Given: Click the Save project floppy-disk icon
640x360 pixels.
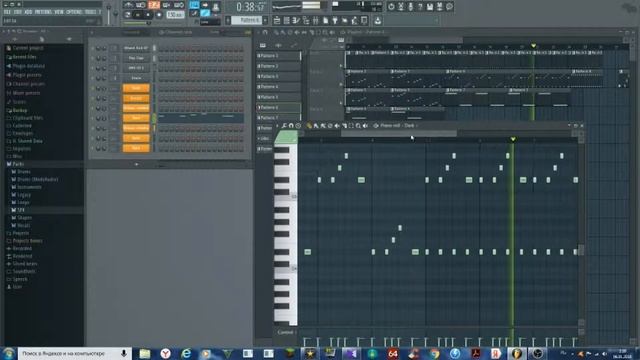Looking at the screenshot, I should [x=430, y=7].
